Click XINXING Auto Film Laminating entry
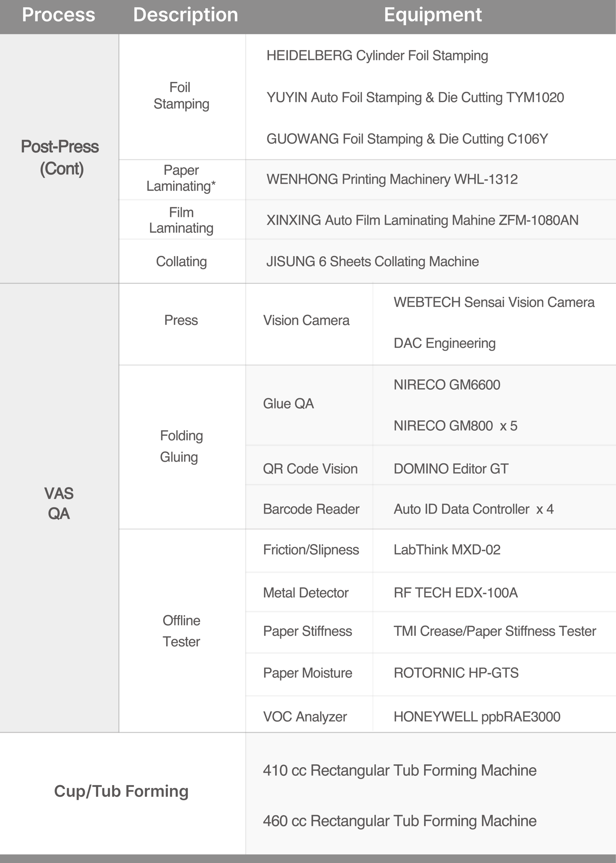The image size is (616, 863). (x=422, y=220)
